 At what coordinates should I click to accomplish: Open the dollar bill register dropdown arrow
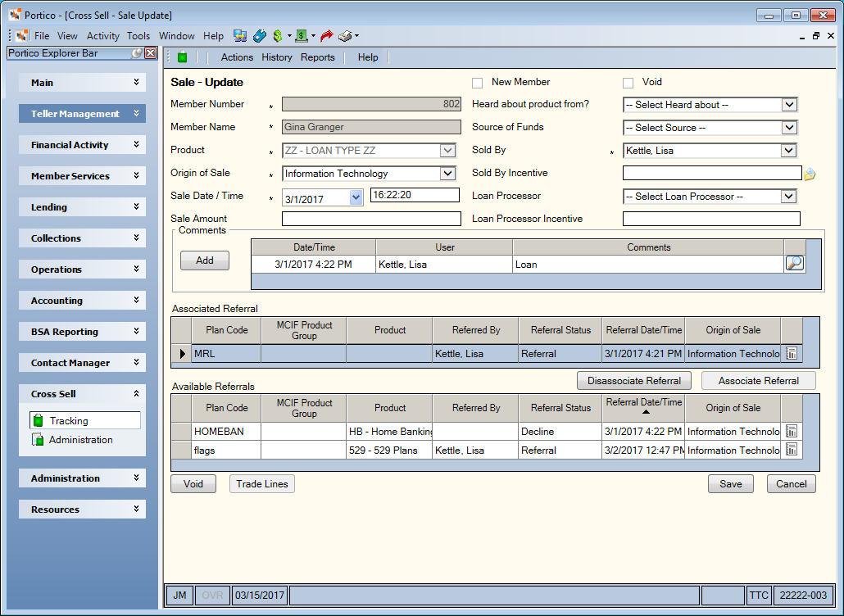[x=313, y=36]
